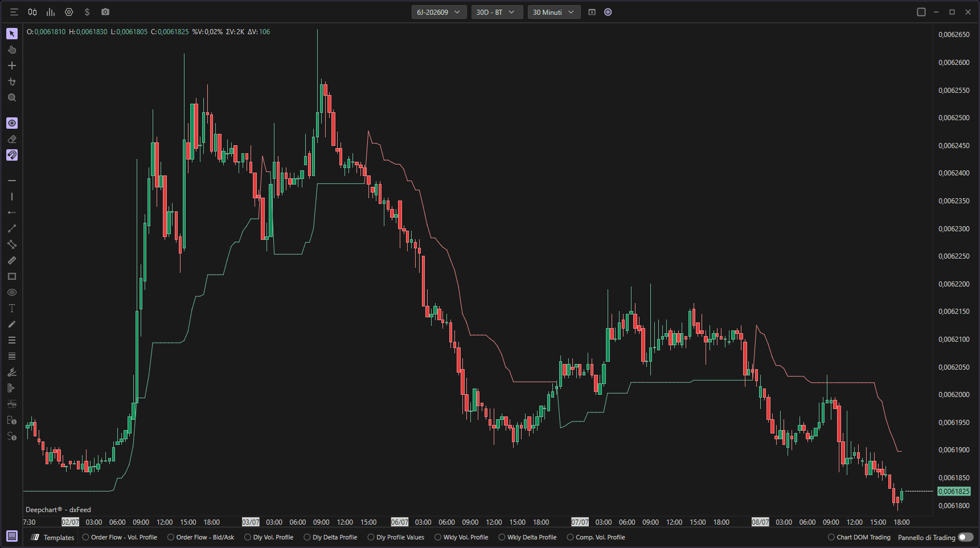Click the current price label 0,0061825

pos(954,491)
